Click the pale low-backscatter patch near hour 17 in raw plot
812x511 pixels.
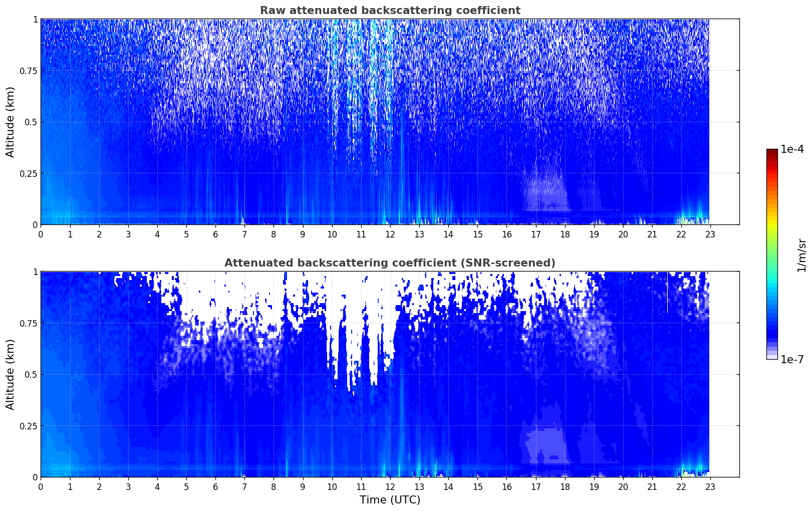(545, 190)
